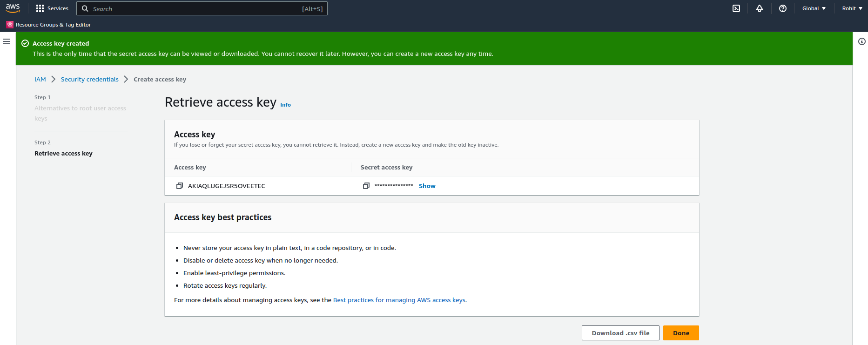Click the access key value AKIAQLUGEJSR5OVEETEC
Viewport: 868px width, 345px height.
(x=227, y=186)
